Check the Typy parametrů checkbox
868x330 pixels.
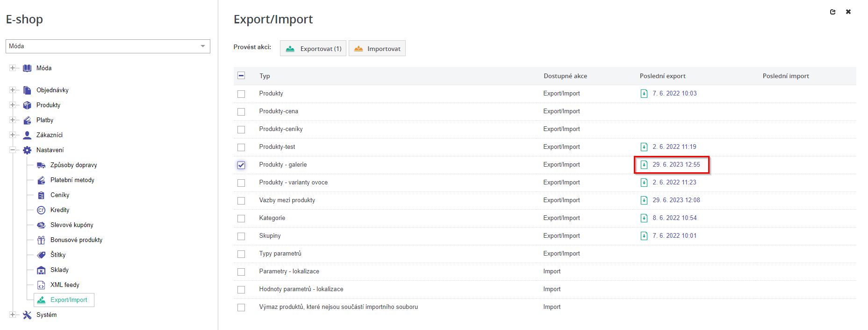click(241, 254)
